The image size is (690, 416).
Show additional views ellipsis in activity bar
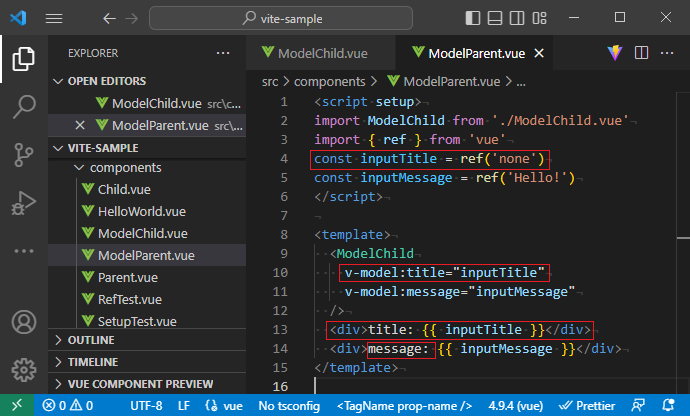[23, 251]
